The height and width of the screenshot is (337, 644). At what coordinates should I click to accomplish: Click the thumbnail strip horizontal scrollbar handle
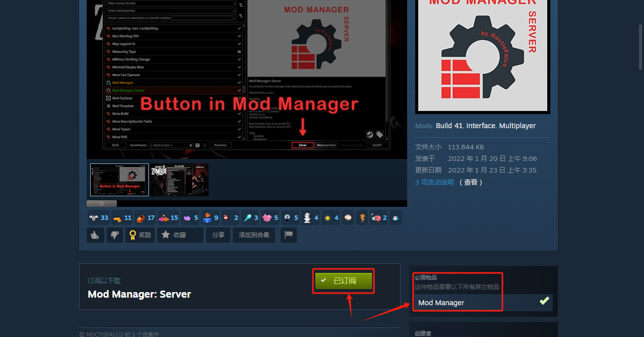click(x=102, y=204)
